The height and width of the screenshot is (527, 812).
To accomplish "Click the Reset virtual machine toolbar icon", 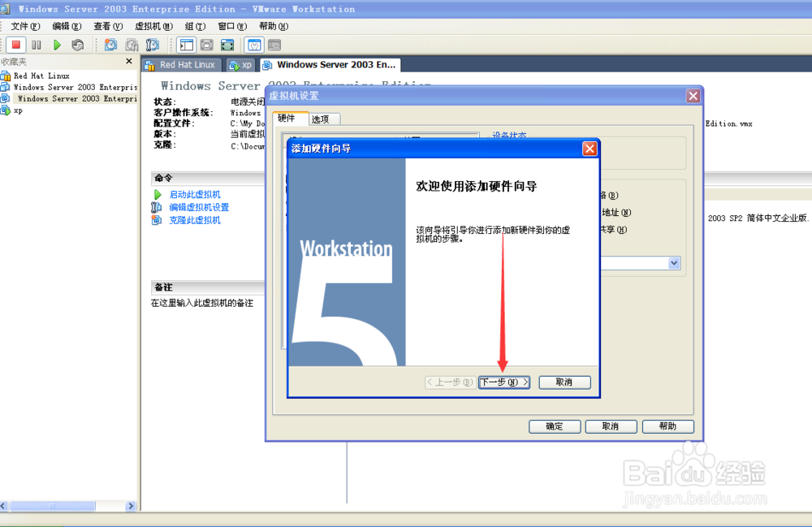I will pos(78,45).
